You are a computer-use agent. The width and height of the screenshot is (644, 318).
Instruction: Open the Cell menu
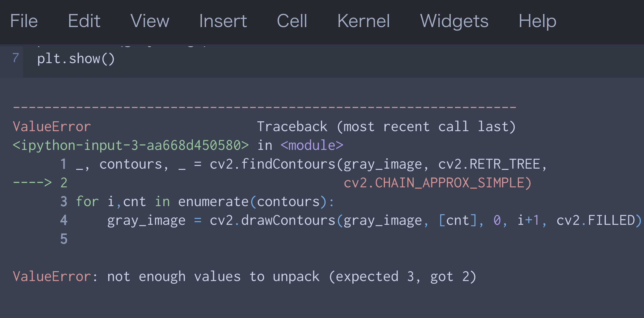[292, 21]
